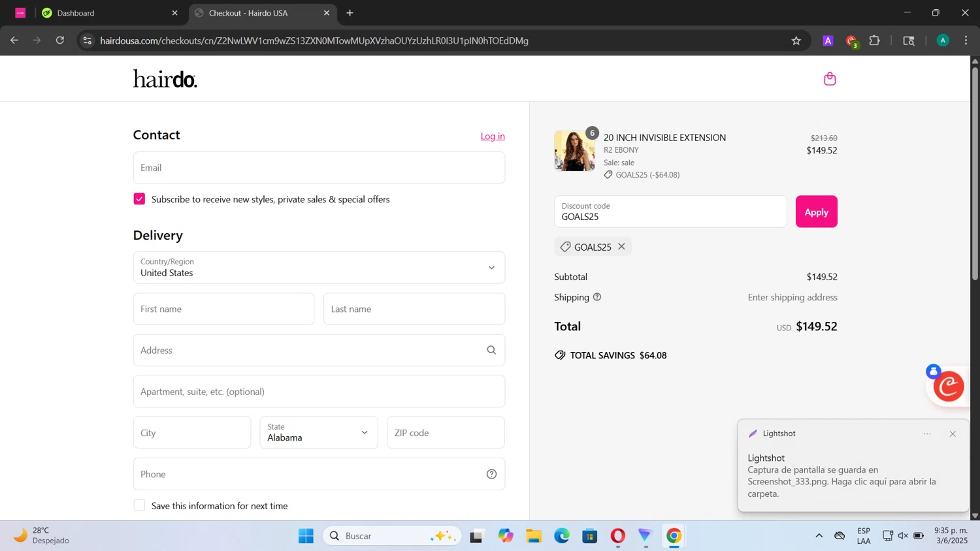Click the City field

(192, 433)
